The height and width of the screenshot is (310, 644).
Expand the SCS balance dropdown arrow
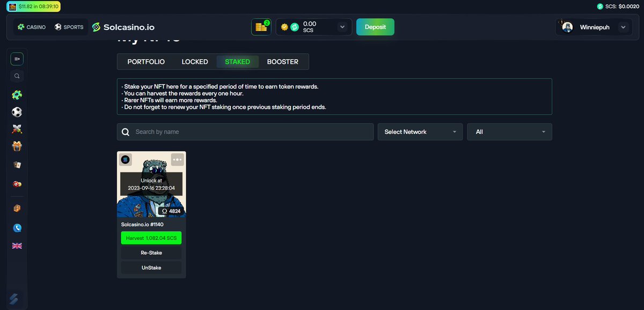pyautogui.click(x=342, y=27)
